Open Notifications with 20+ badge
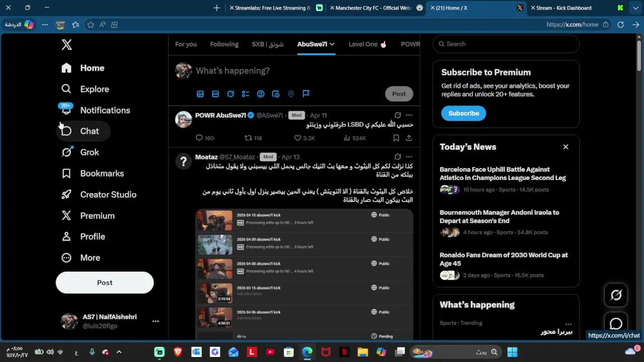The height and width of the screenshot is (362, 644). tap(95, 110)
